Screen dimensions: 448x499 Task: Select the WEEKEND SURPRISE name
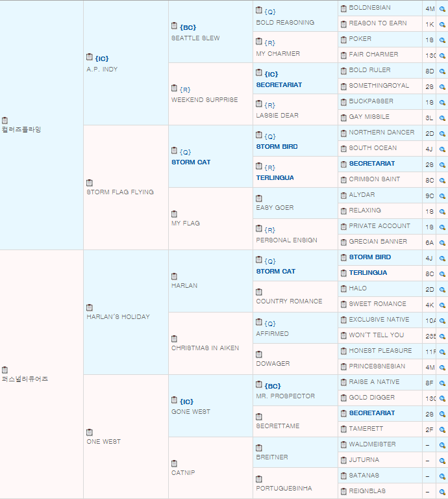click(x=205, y=100)
